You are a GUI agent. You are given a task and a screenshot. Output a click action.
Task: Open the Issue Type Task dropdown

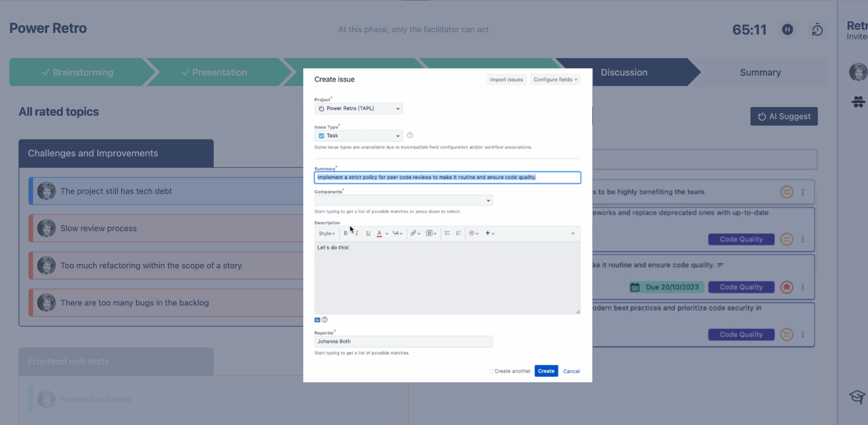pyautogui.click(x=359, y=136)
